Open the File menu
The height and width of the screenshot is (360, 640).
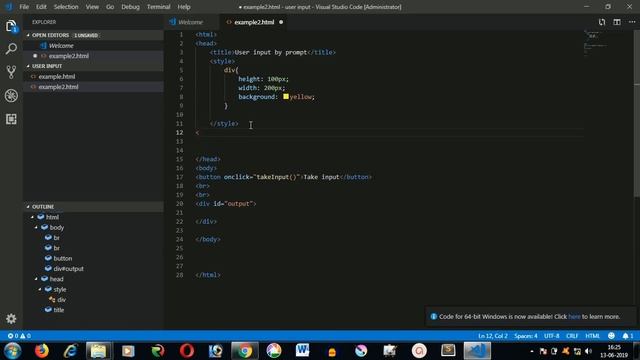coord(24,7)
